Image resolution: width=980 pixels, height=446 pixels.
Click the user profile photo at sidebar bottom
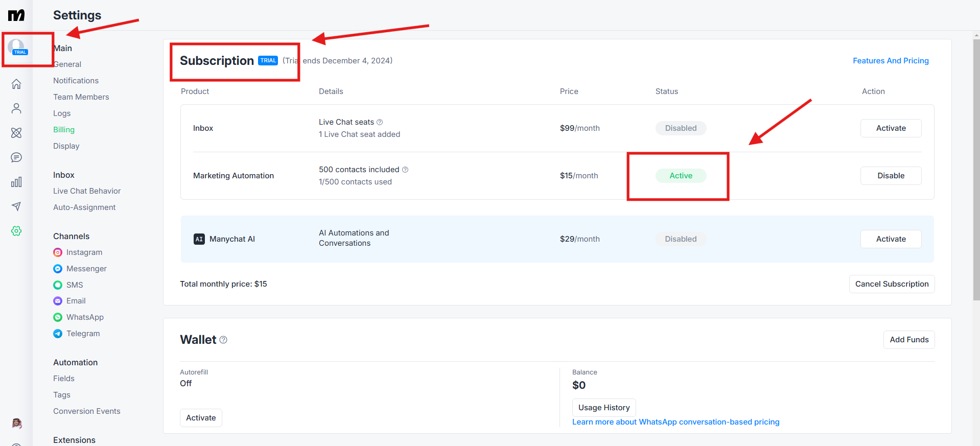tap(16, 423)
